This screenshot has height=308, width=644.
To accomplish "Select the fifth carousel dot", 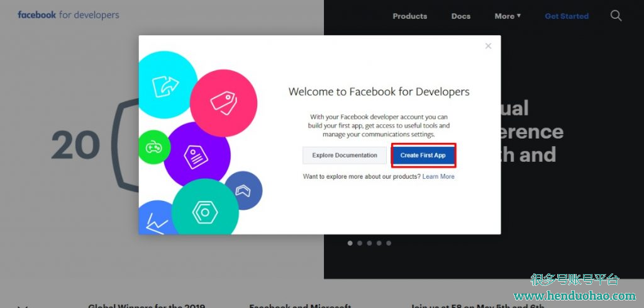I will [389, 243].
